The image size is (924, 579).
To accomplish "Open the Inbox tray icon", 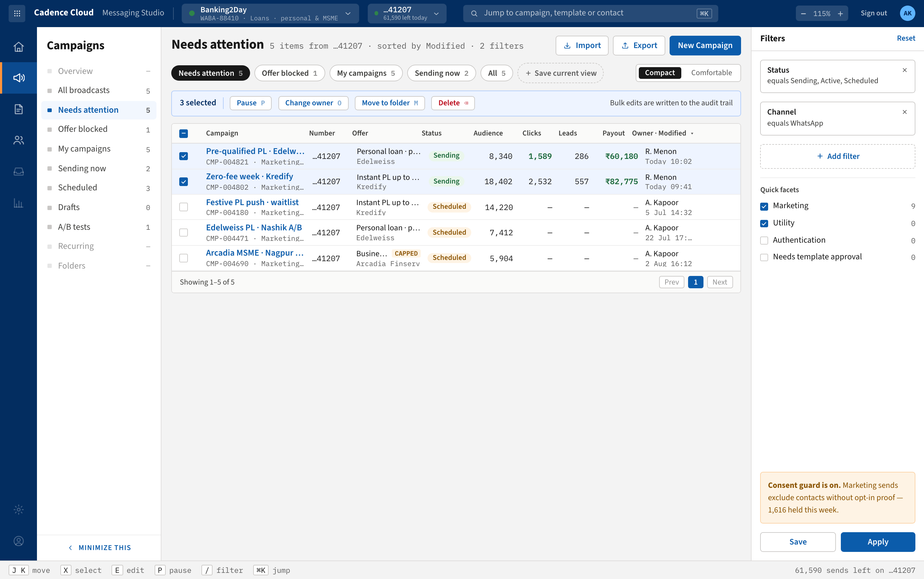I will click(x=18, y=172).
